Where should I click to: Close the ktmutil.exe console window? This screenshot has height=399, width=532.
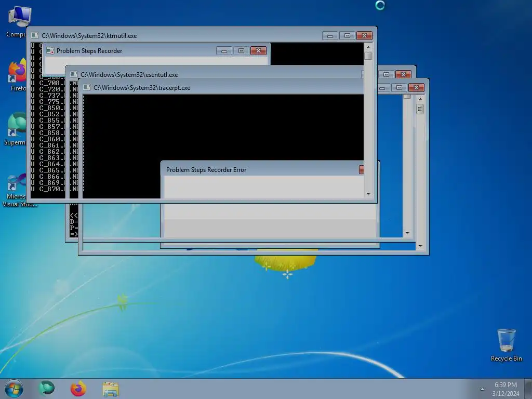[364, 36]
